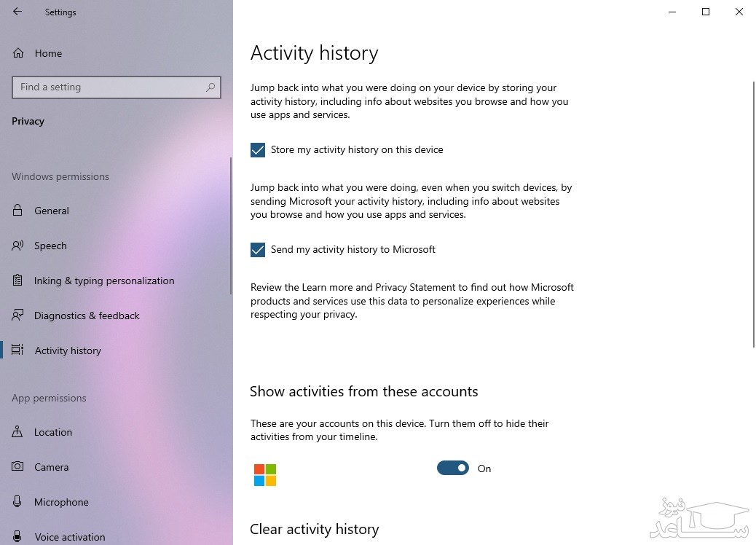Click the back arrow in Settings
This screenshot has height=545, width=756.
pos(17,12)
